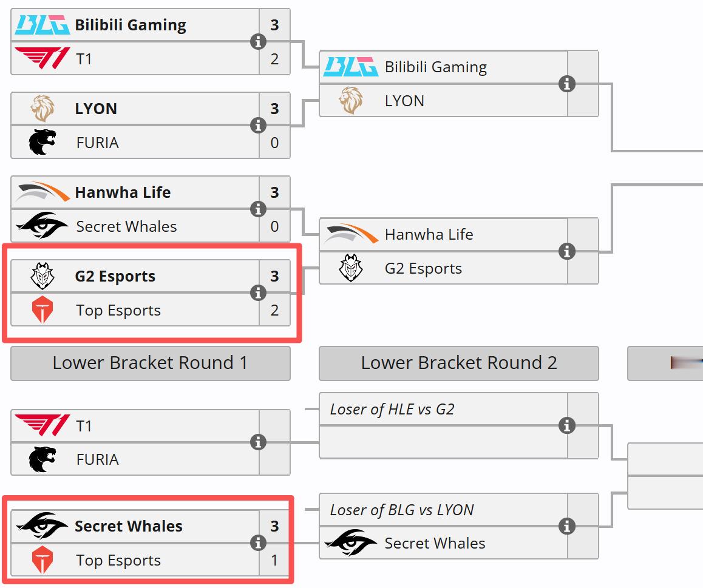Open info icon for LYON vs FURIA match
The image size is (703, 588).
pyautogui.click(x=258, y=126)
